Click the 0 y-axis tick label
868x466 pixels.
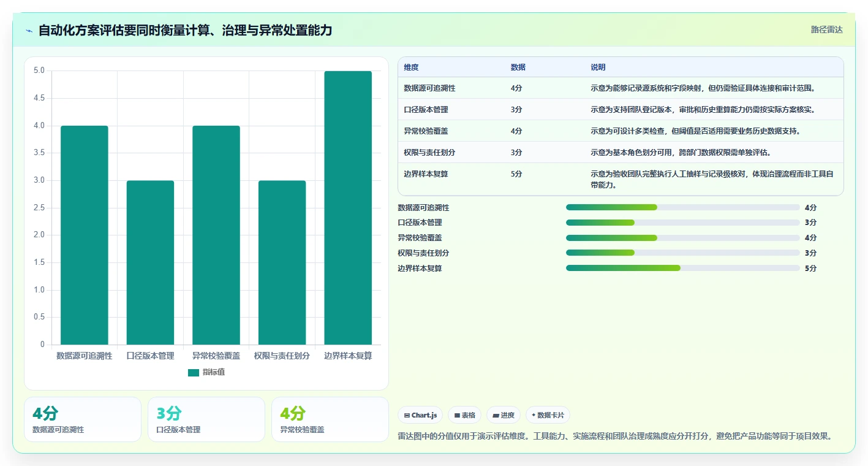[x=42, y=345]
